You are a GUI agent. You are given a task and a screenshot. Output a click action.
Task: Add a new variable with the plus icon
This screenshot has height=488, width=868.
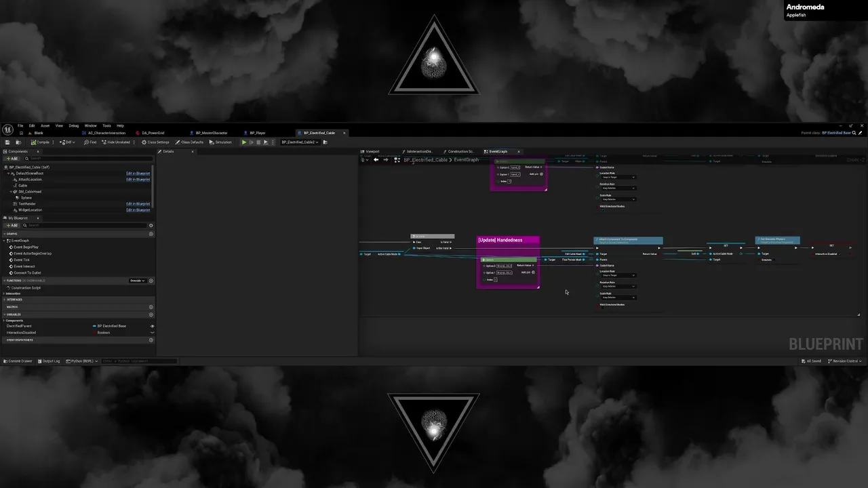tap(151, 314)
